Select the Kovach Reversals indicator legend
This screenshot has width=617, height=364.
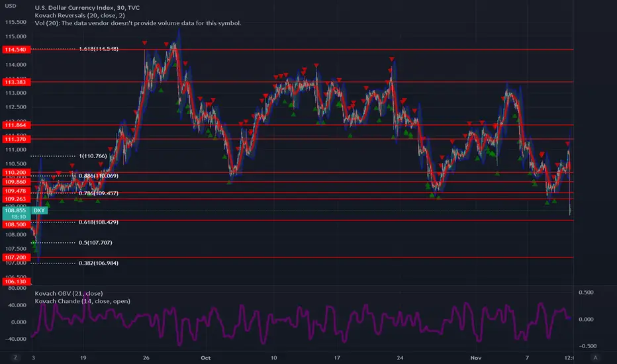80,15
